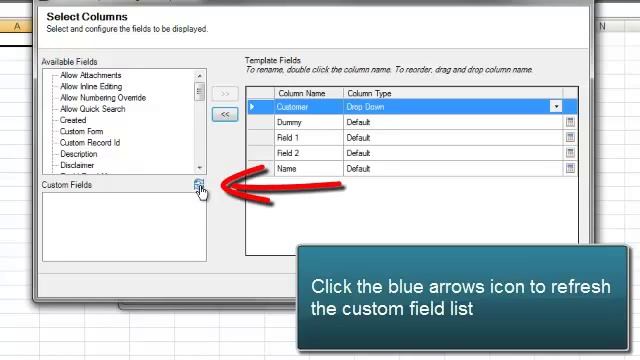This screenshot has height=360, width=640.
Task: Open column settings icon for Name row
Action: click(x=570, y=168)
